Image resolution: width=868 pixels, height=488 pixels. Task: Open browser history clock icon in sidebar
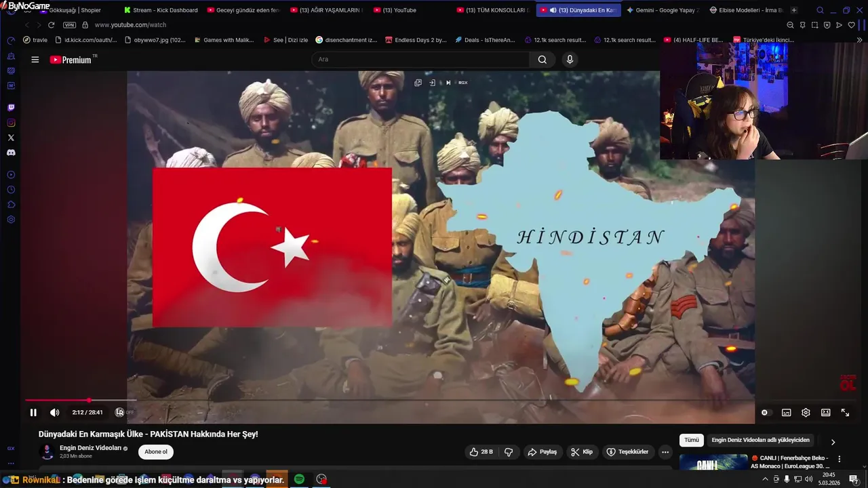click(x=11, y=190)
